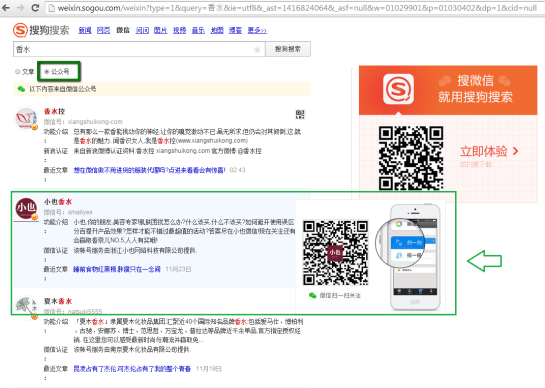Click the 小也香水 account avatar
545x388 pixels.
coord(26,208)
